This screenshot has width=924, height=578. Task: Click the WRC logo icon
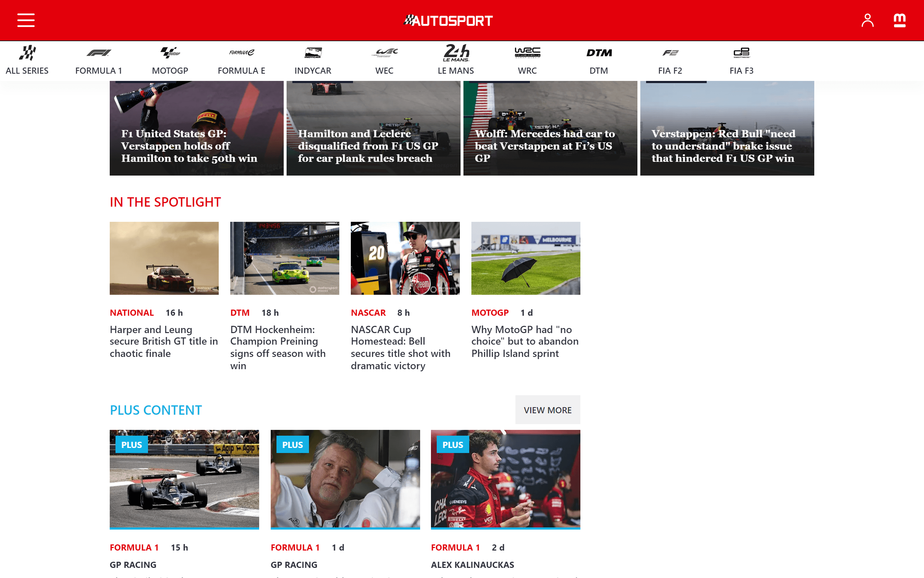(527, 52)
